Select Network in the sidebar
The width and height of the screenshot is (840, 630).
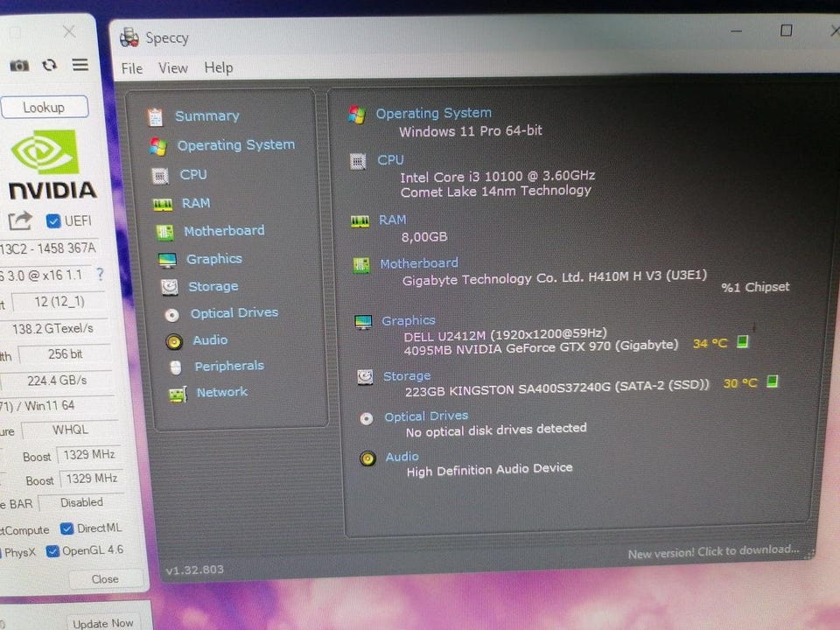(x=222, y=392)
